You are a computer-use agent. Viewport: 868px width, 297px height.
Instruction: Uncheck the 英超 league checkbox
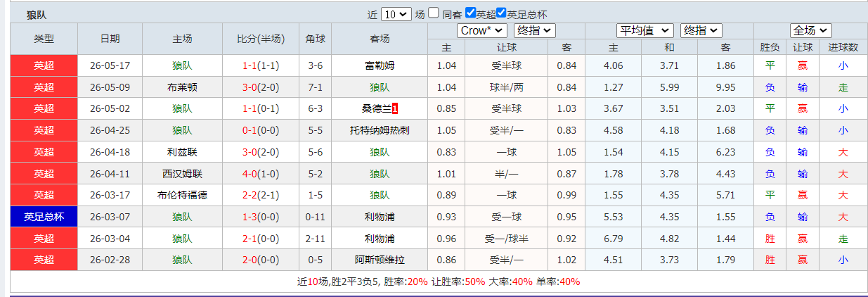click(470, 13)
